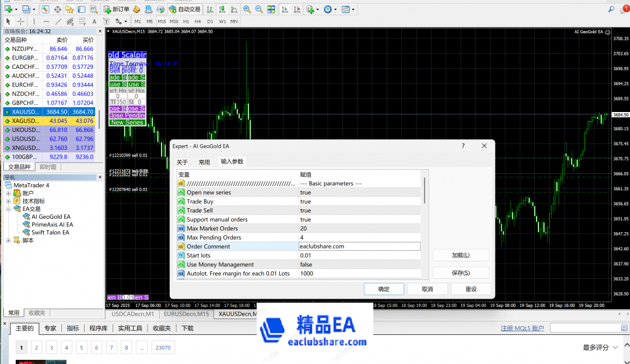Image resolution: width=630 pixels, height=364 pixels.
Task: Toggle the AutoTrading (自动交易) button
Action: 184,9
